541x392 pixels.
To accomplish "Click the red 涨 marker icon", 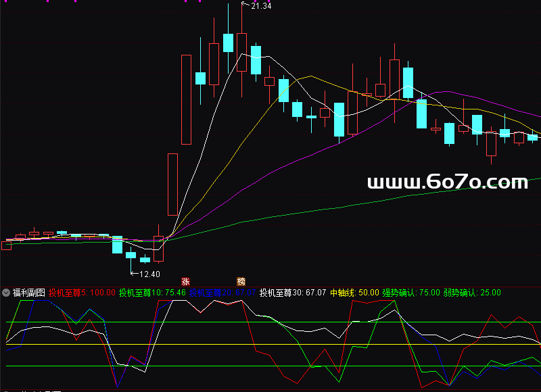I will 186,280.
